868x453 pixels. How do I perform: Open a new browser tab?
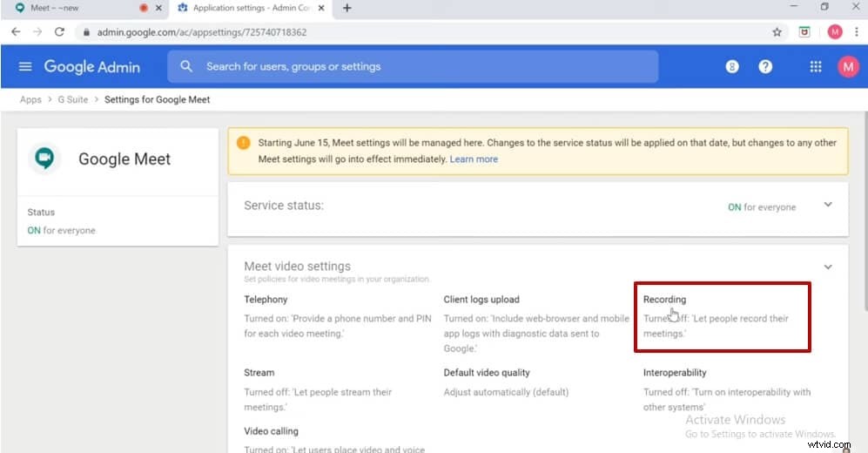[347, 8]
